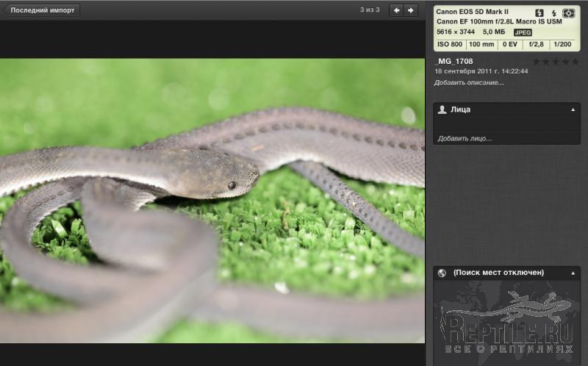Screen dimensions: 588x366
Task: Show the previous photo with left arrow
Action: (x=396, y=10)
